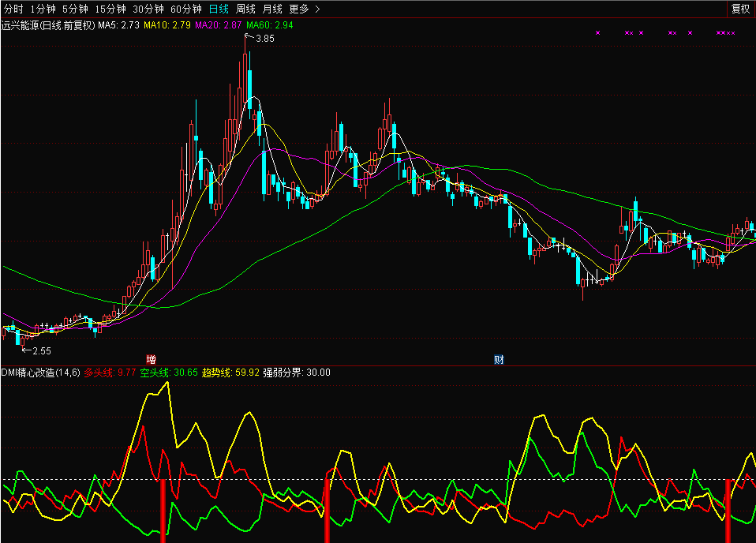Screen dimensions: 756x543
Task: Select the 30分钟 period tab
Action: pyautogui.click(x=148, y=9)
